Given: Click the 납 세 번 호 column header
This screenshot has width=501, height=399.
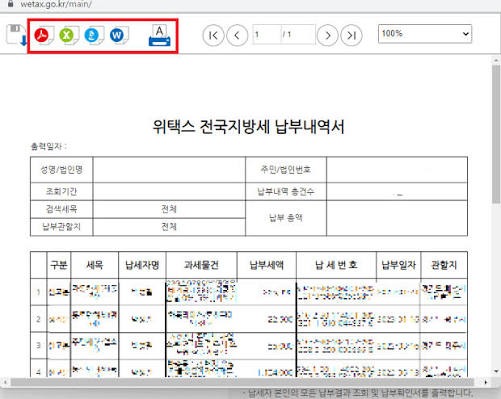Looking at the screenshot, I should click(x=336, y=265).
